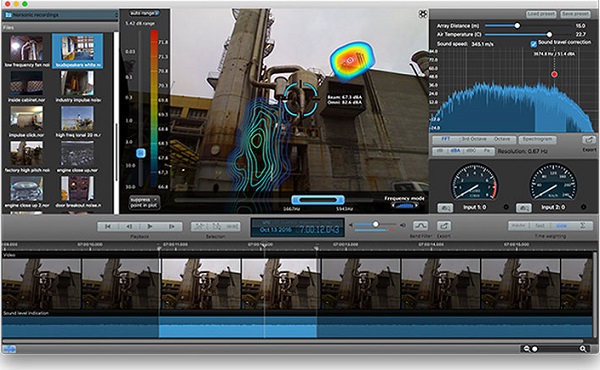600x370 pixels.
Task: Click the playback volume slider knob
Action: (x=375, y=224)
